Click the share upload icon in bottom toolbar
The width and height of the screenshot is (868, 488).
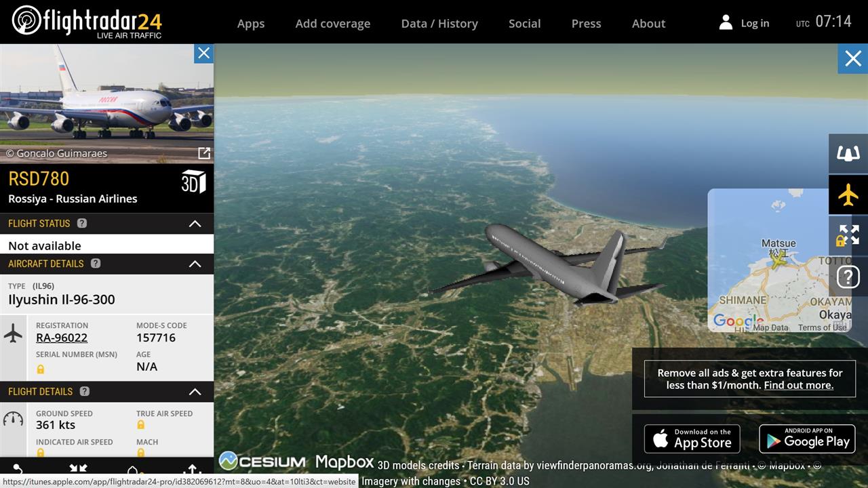pos(192,470)
